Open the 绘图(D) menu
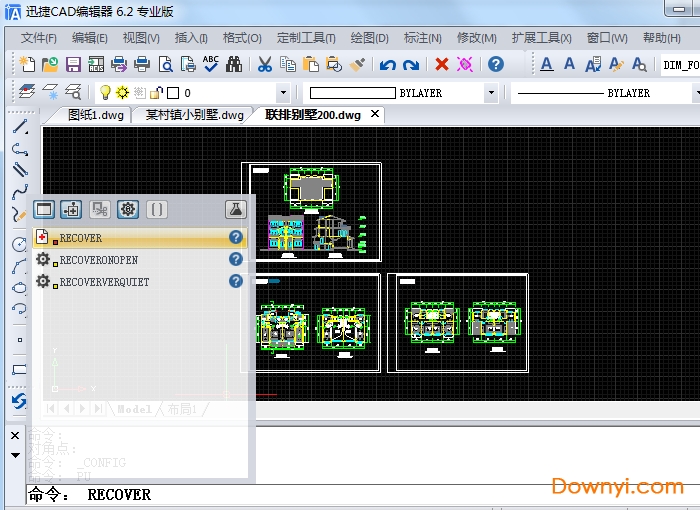Viewport: 700px width, 510px height. pos(369,38)
